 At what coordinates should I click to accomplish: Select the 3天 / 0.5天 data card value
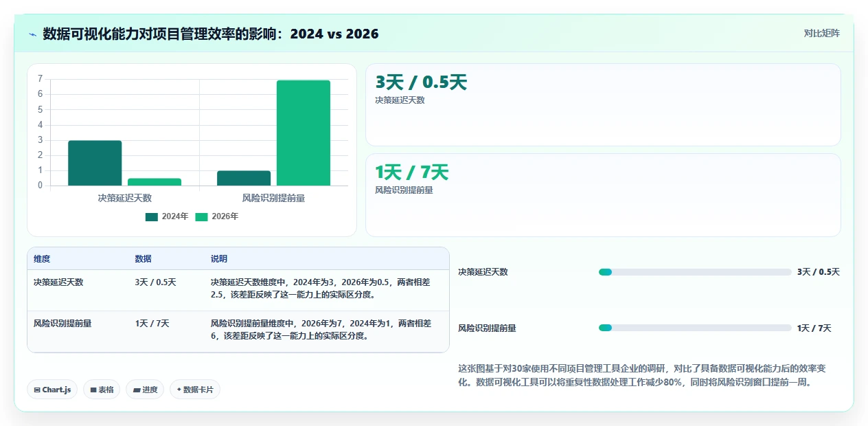pyautogui.click(x=421, y=82)
